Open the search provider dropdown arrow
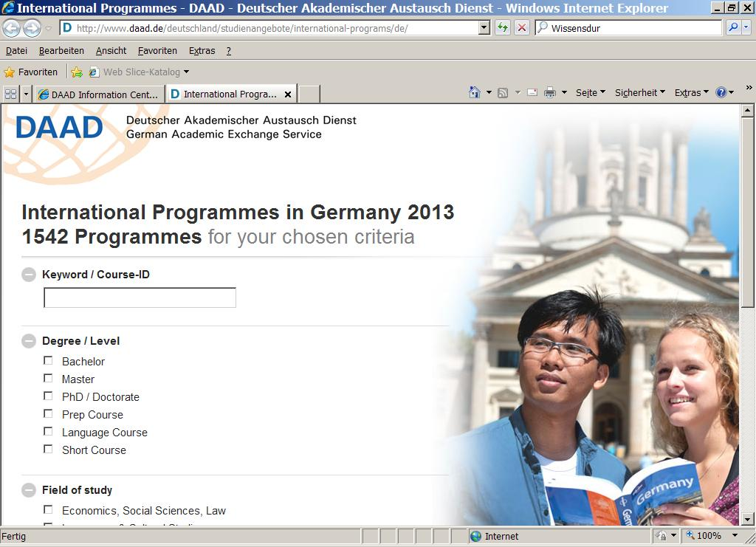Viewport: 756px width, 547px height. pos(746,28)
